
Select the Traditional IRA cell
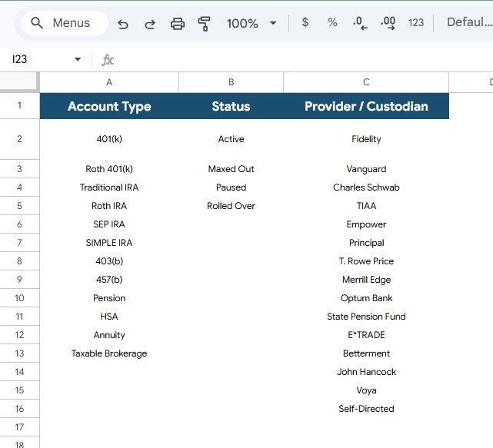[109, 187]
